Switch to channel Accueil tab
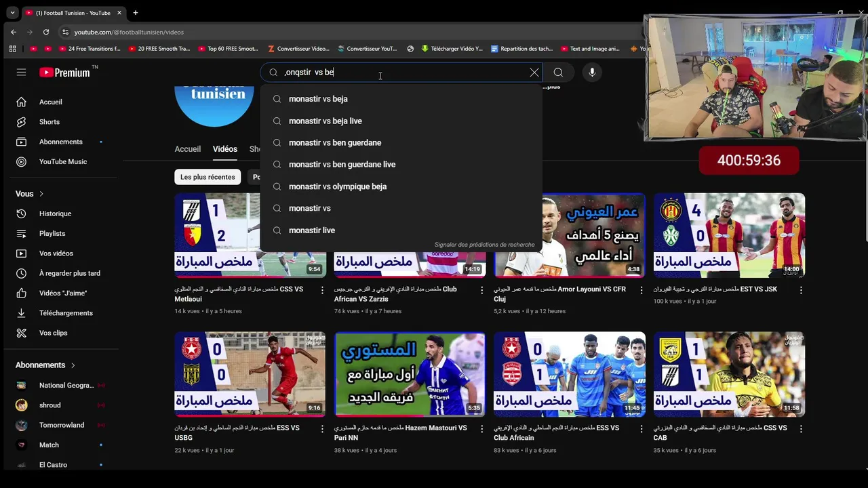Viewport: 868px width, 488px height. click(x=188, y=149)
